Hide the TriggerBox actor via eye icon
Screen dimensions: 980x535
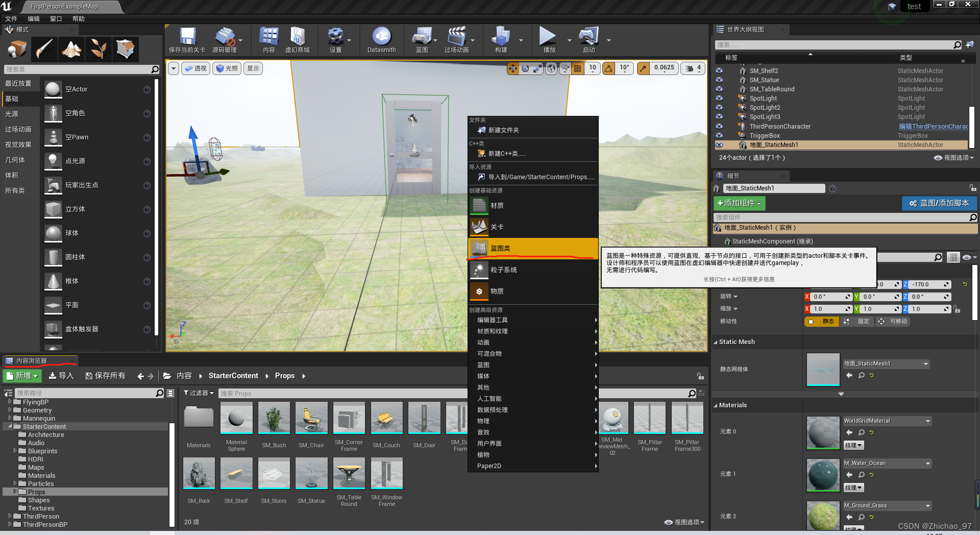(719, 136)
